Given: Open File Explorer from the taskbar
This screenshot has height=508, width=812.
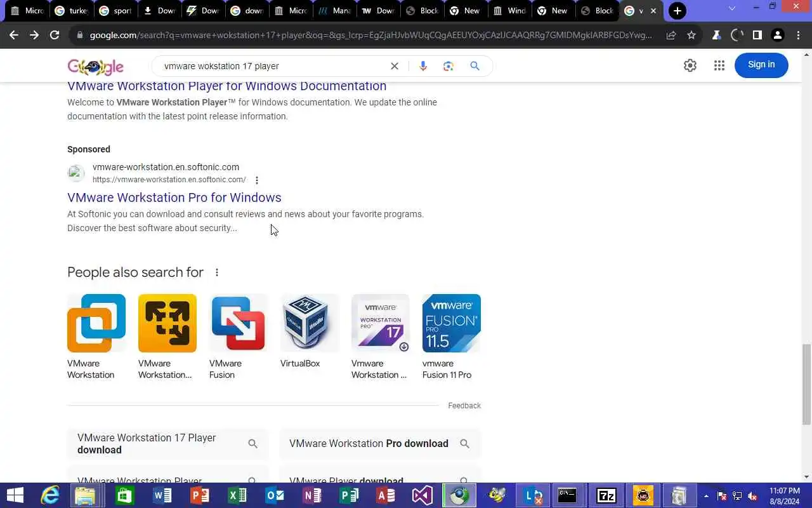Looking at the screenshot, I should (x=86, y=495).
